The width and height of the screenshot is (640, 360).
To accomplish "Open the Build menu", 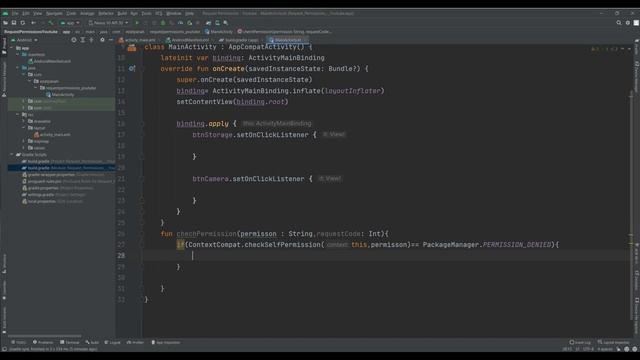I will [x=122, y=13].
